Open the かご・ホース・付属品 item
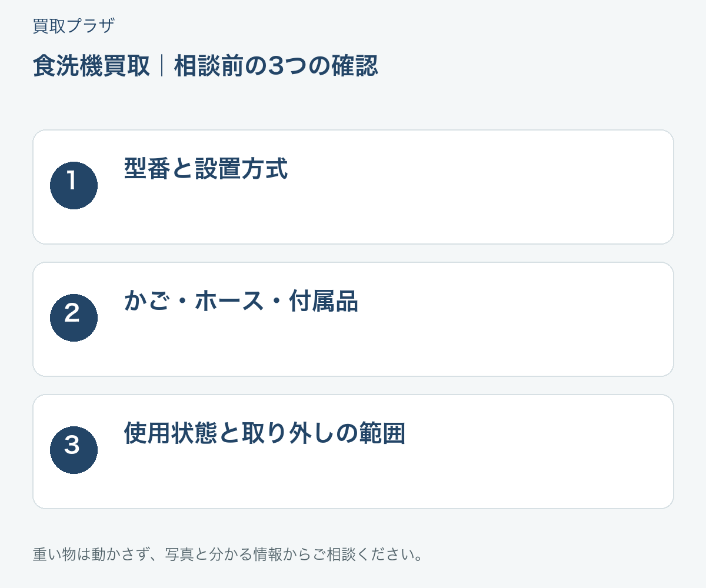The width and height of the screenshot is (706, 588). pos(241,302)
